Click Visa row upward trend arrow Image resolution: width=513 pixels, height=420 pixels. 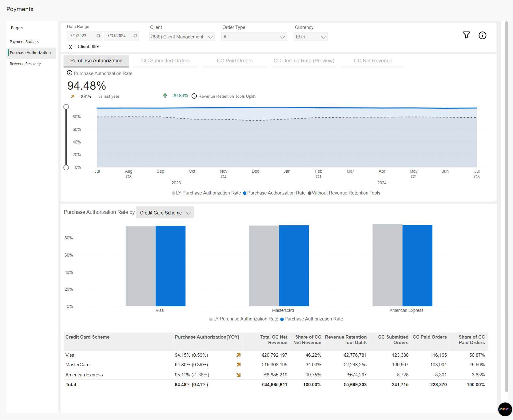click(238, 355)
